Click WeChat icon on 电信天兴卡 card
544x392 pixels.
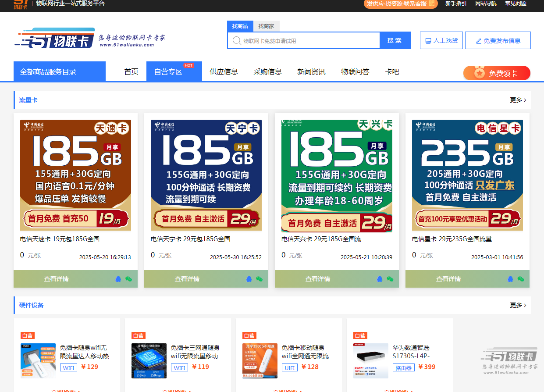pyautogui.click(x=390, y=279)
